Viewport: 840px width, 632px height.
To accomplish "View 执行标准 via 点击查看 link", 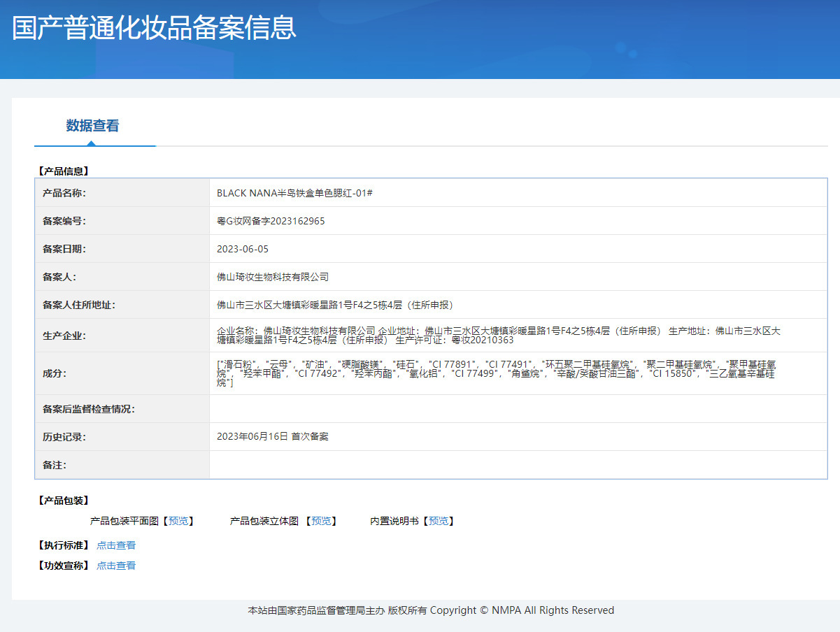I will 116,545.
